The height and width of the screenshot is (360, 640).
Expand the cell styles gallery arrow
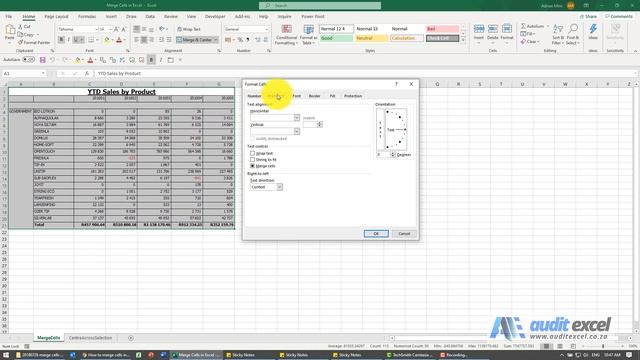463,40
